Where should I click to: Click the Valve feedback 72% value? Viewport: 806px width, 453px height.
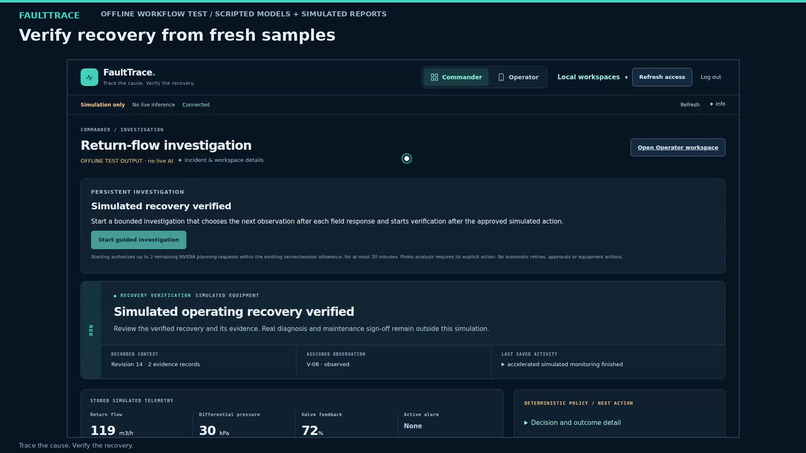point(312,430)
